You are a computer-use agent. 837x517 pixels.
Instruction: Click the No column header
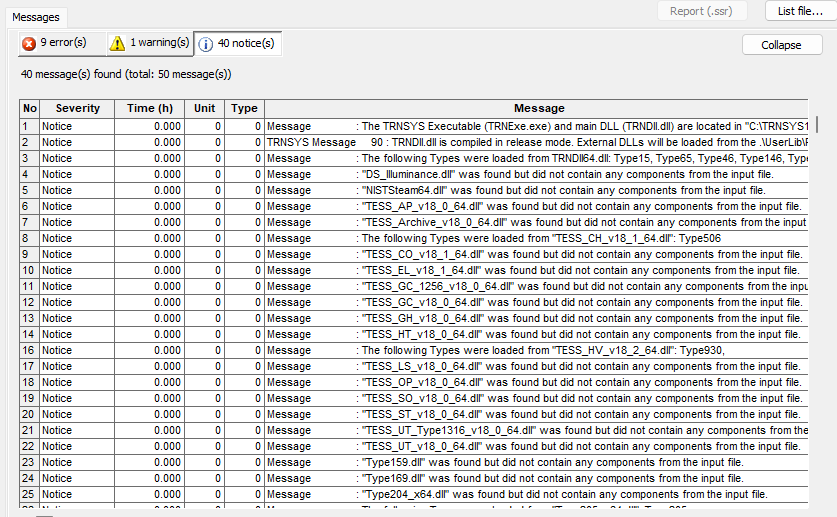point(30,108)
